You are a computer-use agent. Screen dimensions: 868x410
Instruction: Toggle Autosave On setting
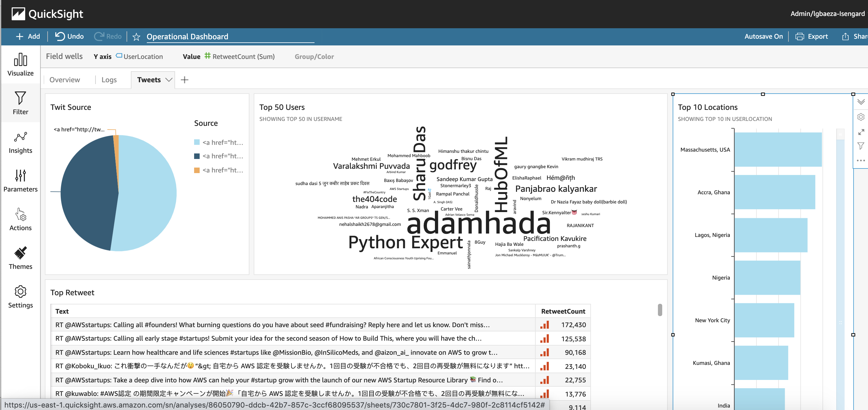763,36
